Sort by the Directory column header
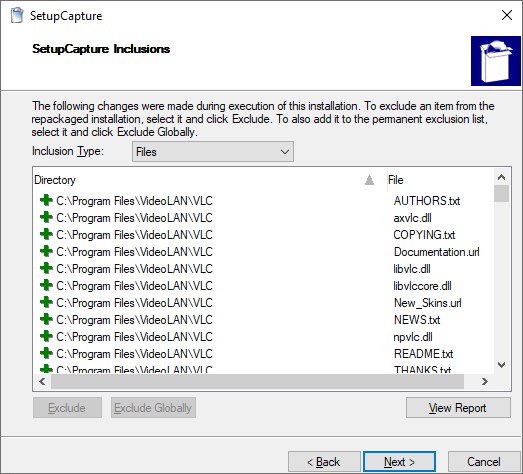This screenshot has height=474, width=523. pos(209,180)
